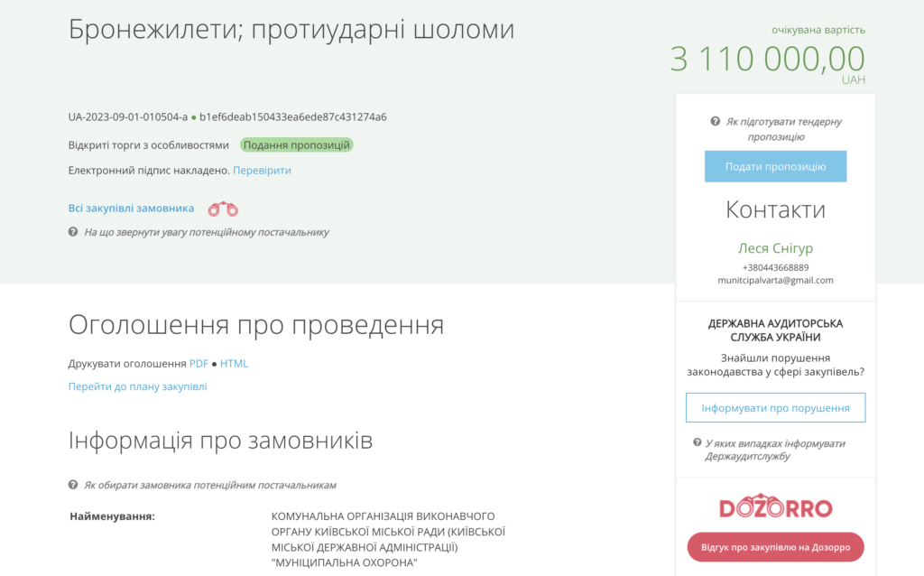Click the phone number +380443668889

(x=775, y=267)
